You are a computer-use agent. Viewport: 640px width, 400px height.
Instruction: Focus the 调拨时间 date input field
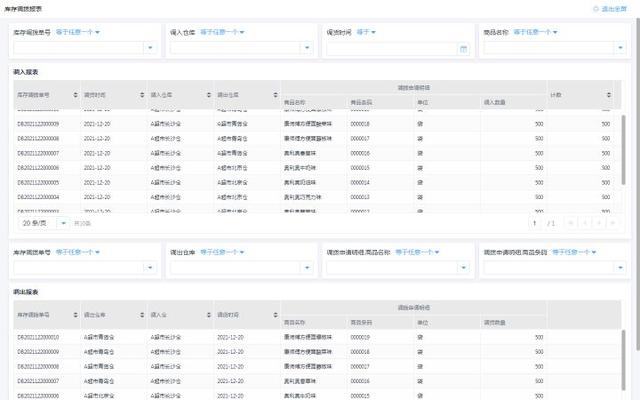click(391, 49)
